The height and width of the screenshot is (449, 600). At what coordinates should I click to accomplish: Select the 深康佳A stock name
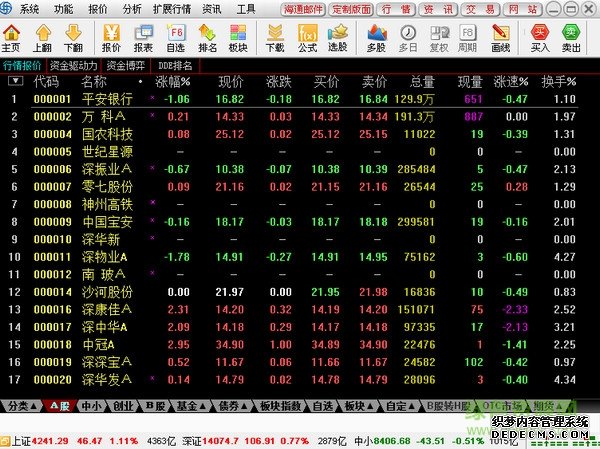pyautogui.click(x=106, y=309)
